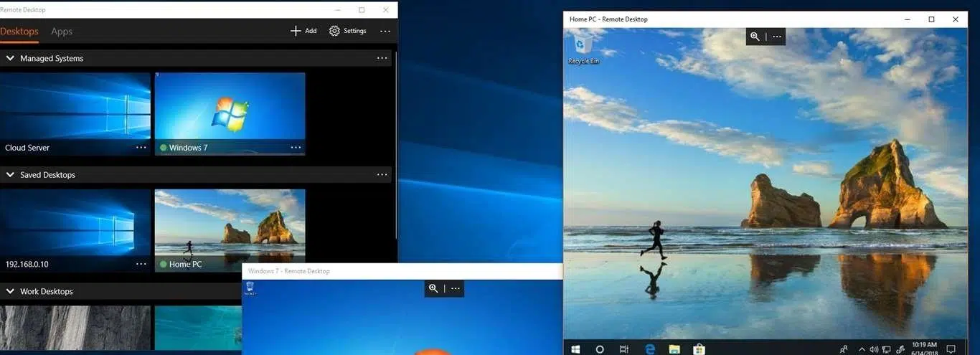
Task: Collapse the Managed Systems group
Action: (x=10, y=58)
